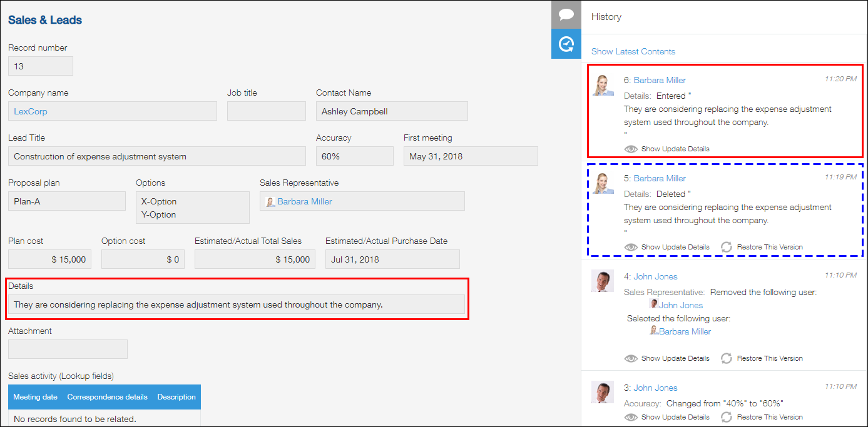Click the Correspondence details column header
Viewport: 868px width, 427px height.
click(107, 397)
